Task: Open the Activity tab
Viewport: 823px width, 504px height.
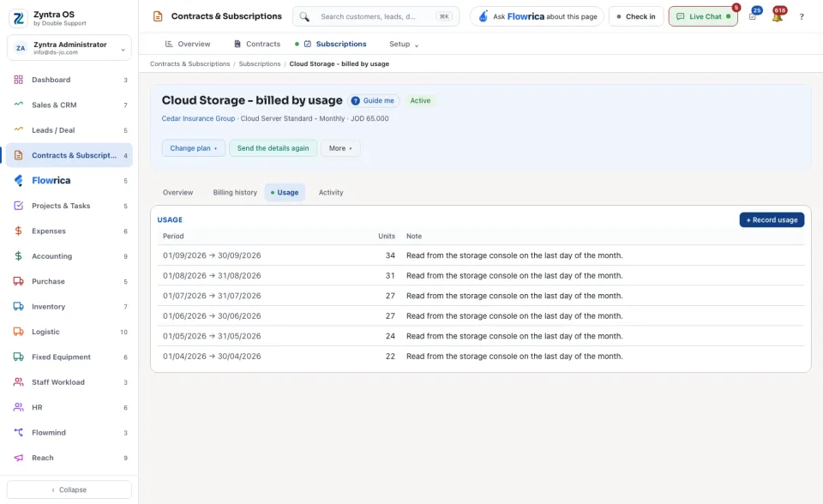Action: click(331, 193)
